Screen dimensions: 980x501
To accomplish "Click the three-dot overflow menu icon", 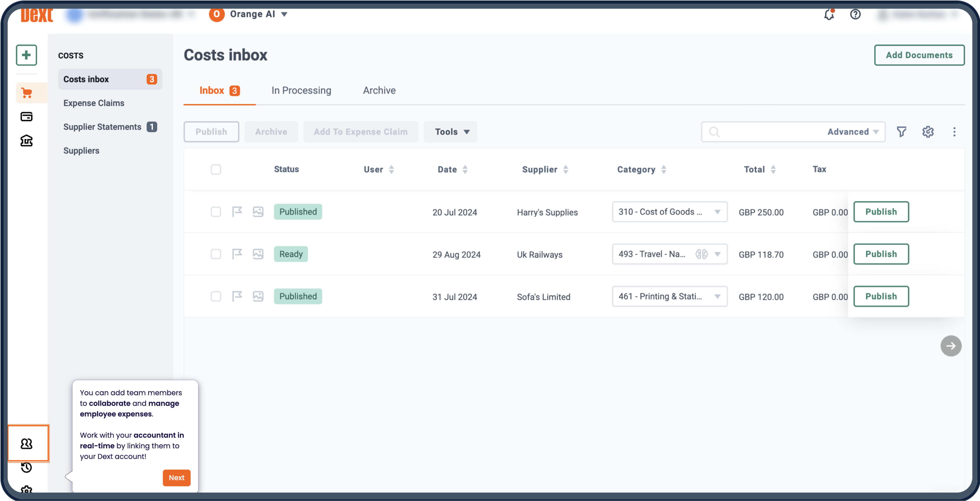I will (x=954, y=132).
